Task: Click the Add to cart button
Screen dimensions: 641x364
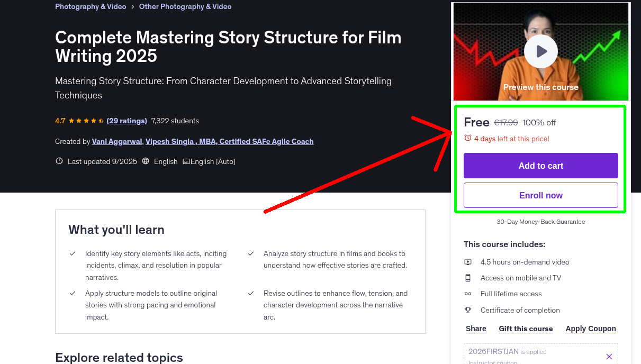Action: [x=540, y=166]
